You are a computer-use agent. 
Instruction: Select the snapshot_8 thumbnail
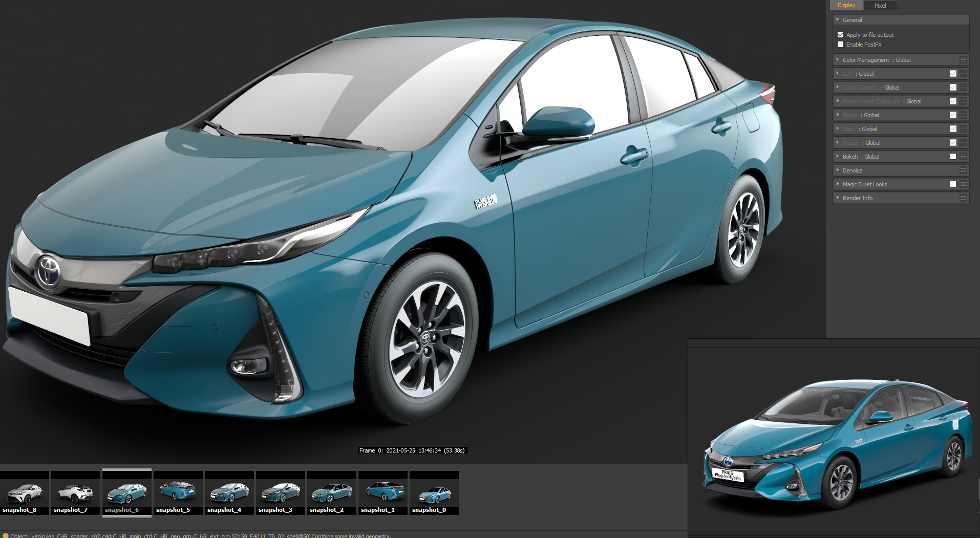[24, 493]
